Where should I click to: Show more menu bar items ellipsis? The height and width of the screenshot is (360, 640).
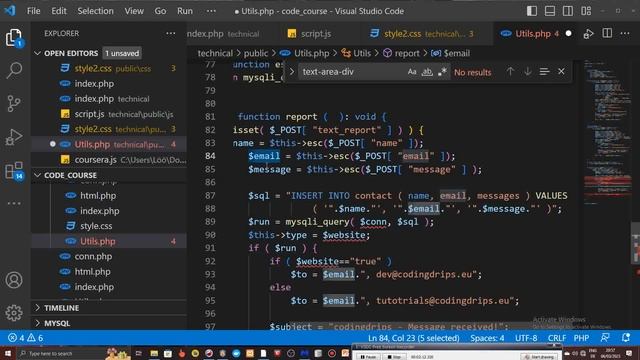pyautogui.click(x=211, y=11)
